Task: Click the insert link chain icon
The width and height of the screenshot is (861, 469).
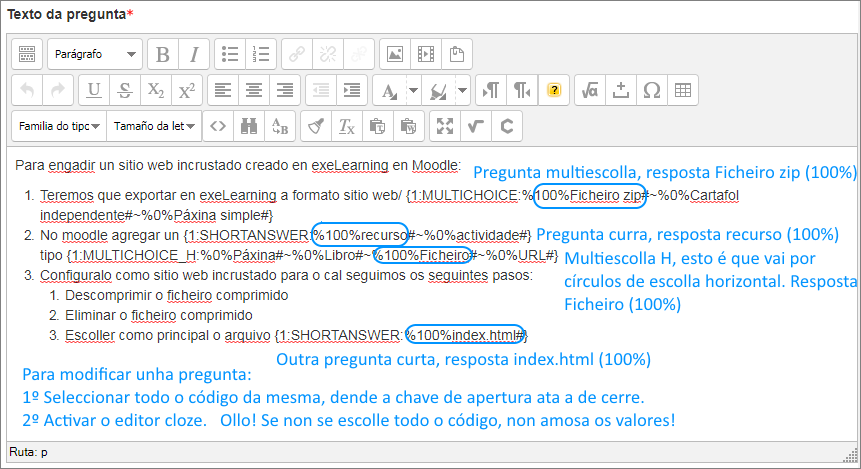Action: [x=297, y=54]
